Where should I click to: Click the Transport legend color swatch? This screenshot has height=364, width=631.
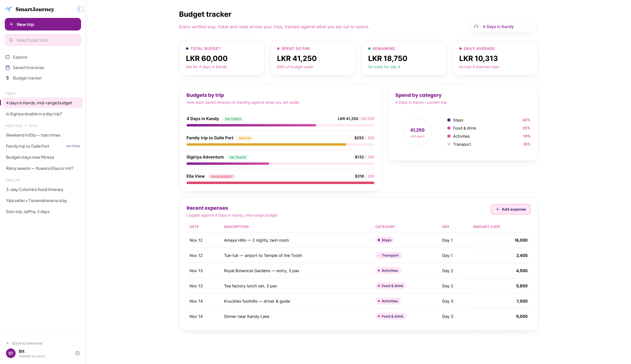[449, 144]
